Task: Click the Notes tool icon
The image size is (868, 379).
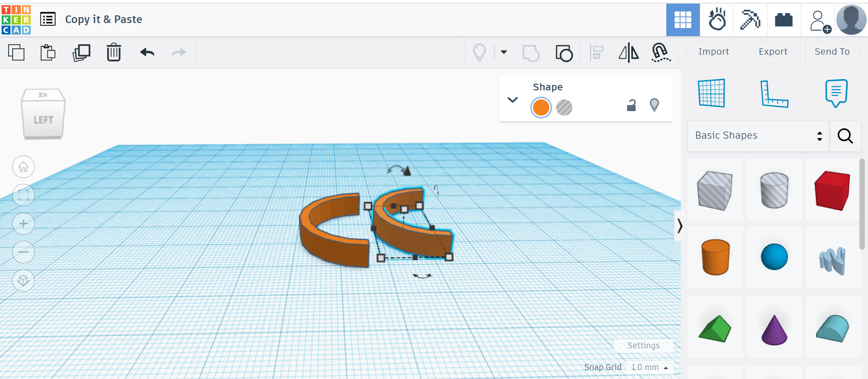Action: click(836, 93)
